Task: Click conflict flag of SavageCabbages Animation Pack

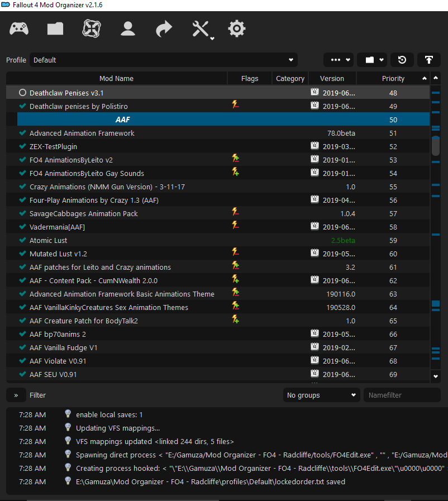Action: coord(236,212)
